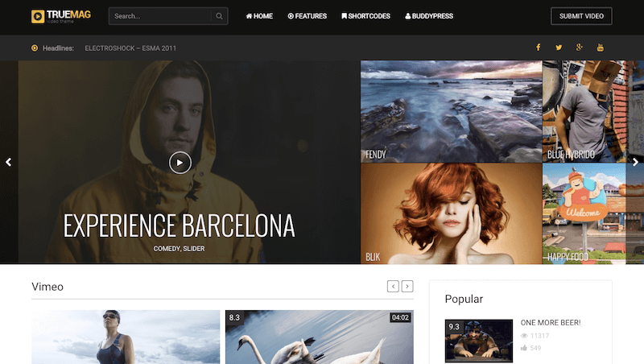The height and width of the screenshot is (364, 644).
Task: Play the Experience Barcelona video
Action: [x=180, y=162]
